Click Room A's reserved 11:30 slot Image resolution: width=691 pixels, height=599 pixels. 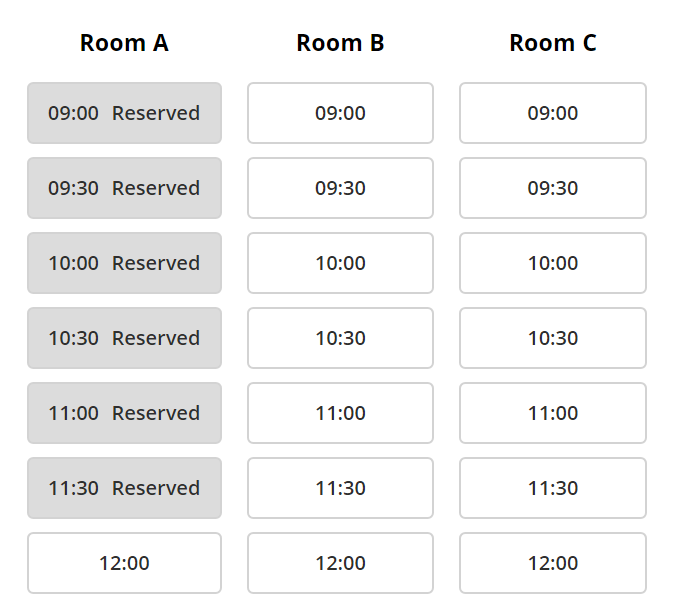coord(124,487)
